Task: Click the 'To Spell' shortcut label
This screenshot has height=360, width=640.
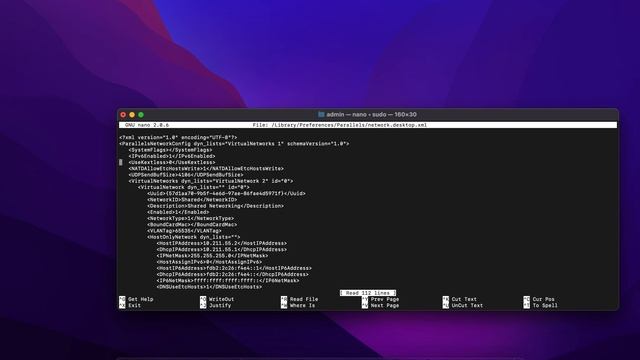Action: (545, 305)
